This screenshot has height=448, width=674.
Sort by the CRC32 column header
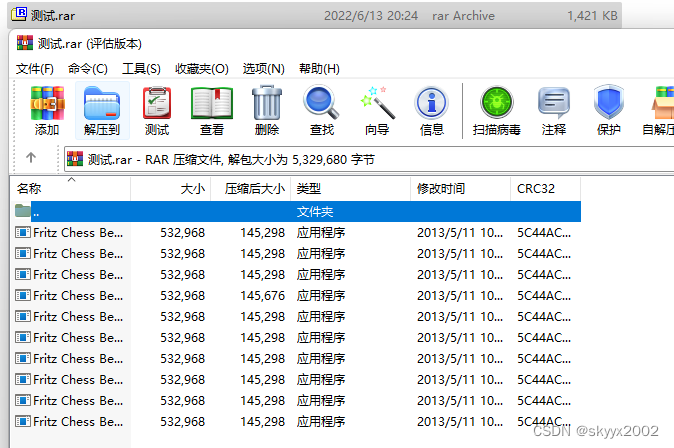tap(545, 189)
